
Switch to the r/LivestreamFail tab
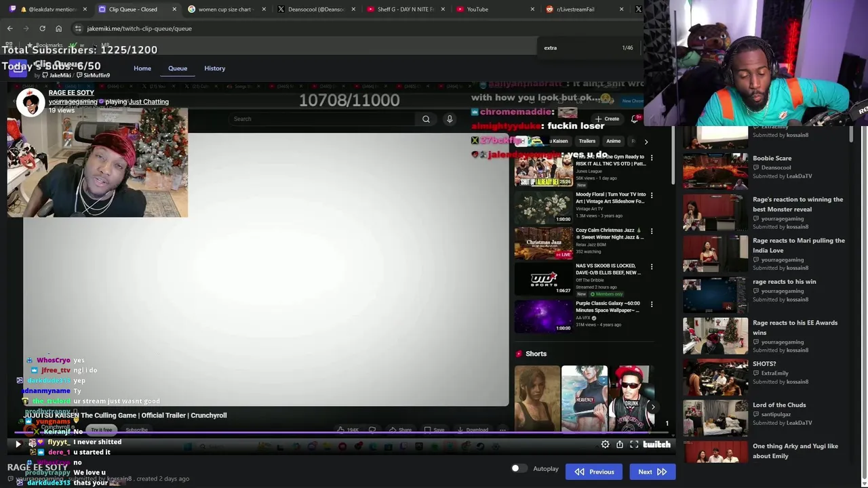(x=583, y=9)
